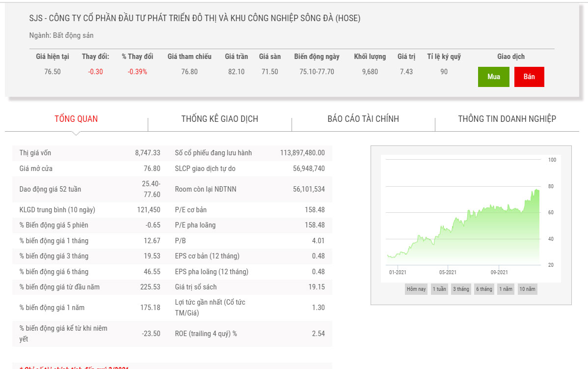The width and height of the screenshot is (588, 369).
Task: Select Hôm nay chart range
Action: (x=416, y=289)
